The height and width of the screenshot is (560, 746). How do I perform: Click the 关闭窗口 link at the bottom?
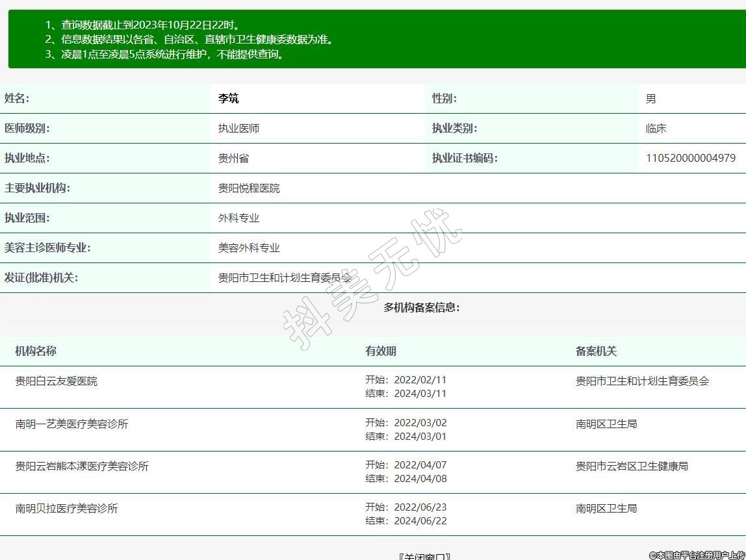click(x=424, y=556)
